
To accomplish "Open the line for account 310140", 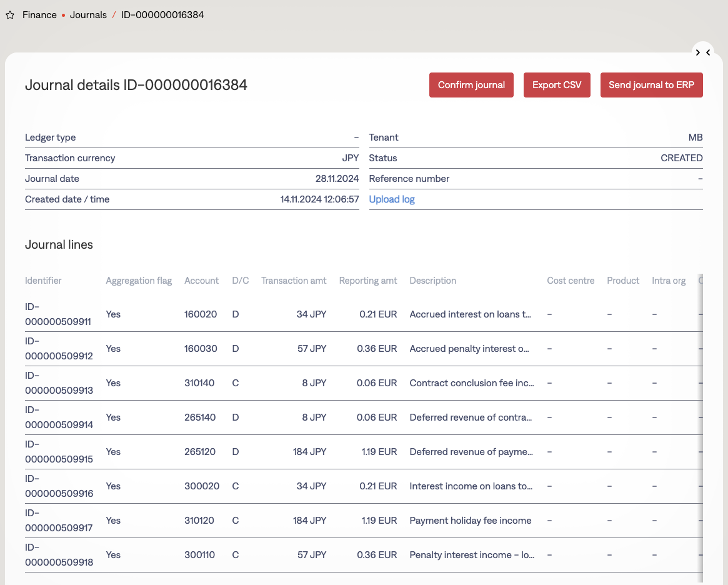I will [x=200, y=383].
